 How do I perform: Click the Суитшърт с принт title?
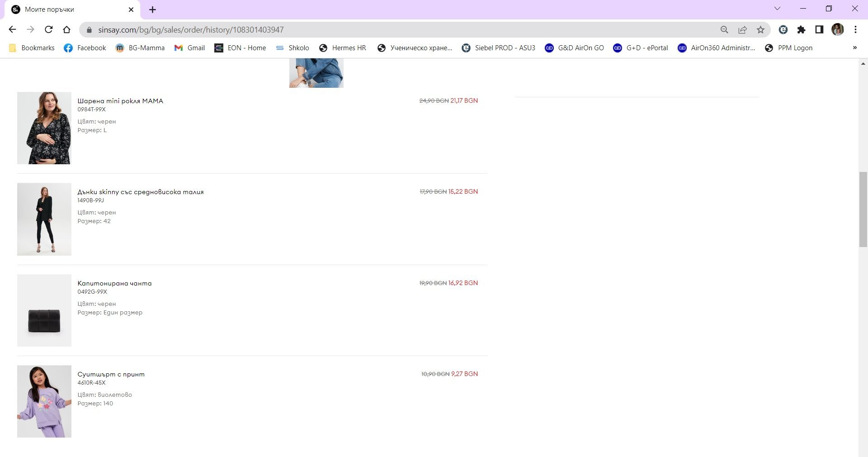[111, 374]
